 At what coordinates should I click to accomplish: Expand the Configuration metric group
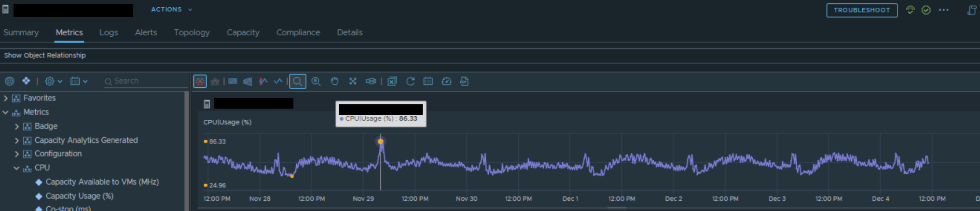pos(16,154)
